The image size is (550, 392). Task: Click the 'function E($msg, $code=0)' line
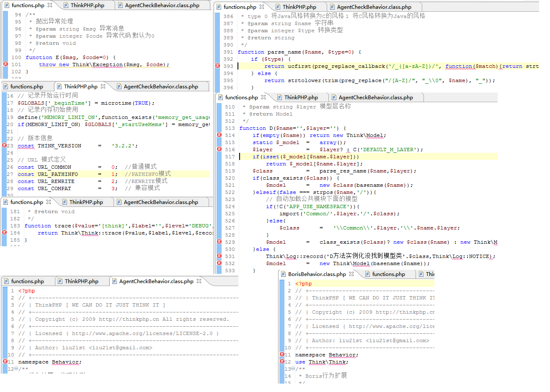(71, 57)
